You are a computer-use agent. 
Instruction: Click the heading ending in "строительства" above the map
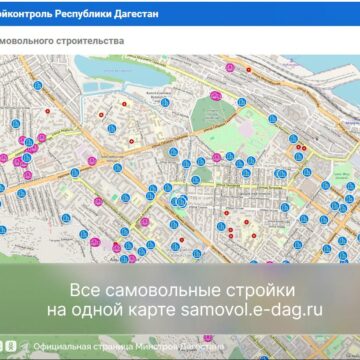point(62,41)
